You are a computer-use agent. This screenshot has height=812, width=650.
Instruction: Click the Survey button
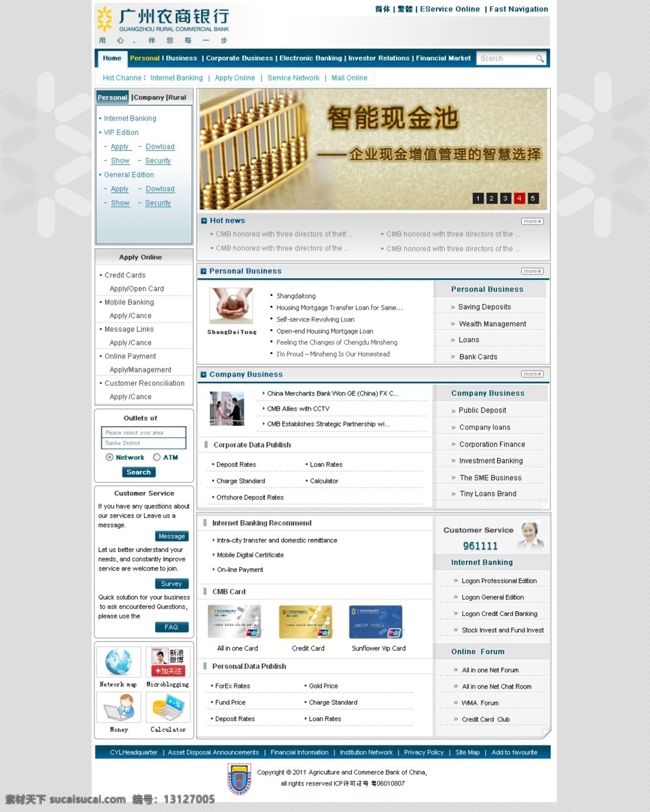pos(172,584)
